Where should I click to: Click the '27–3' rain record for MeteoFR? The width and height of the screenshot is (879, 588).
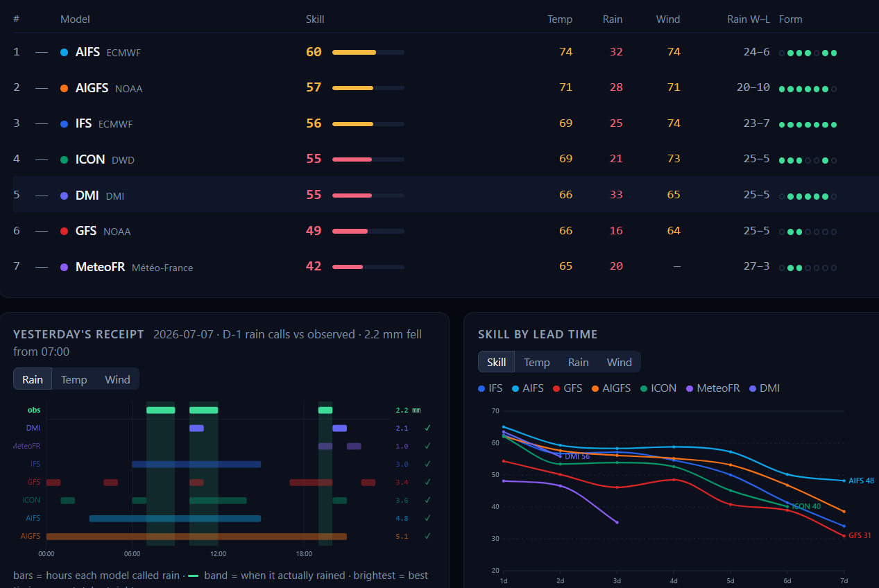click(756, 267)
